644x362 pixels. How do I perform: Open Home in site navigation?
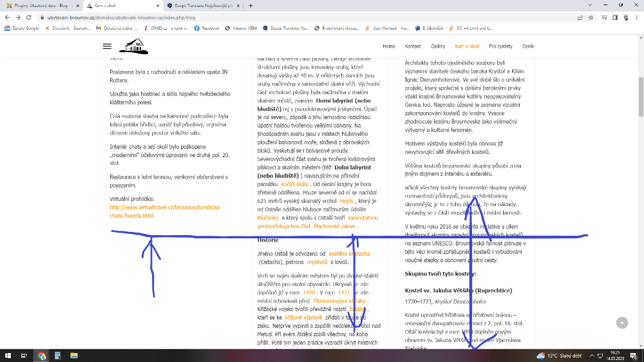click(x=389, y=46)
